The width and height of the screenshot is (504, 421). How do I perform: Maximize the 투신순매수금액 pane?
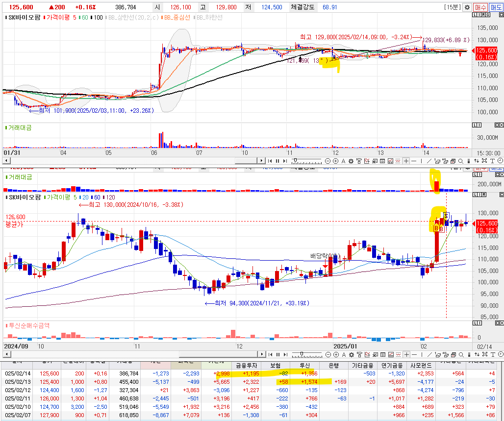click(497, 322)
